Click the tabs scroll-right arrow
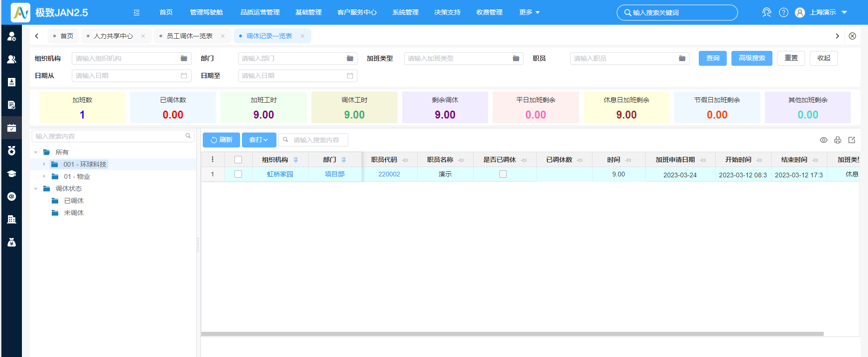The width and height of the screenshot is (868, 357). pyautogui.click(x=837, y=36)
